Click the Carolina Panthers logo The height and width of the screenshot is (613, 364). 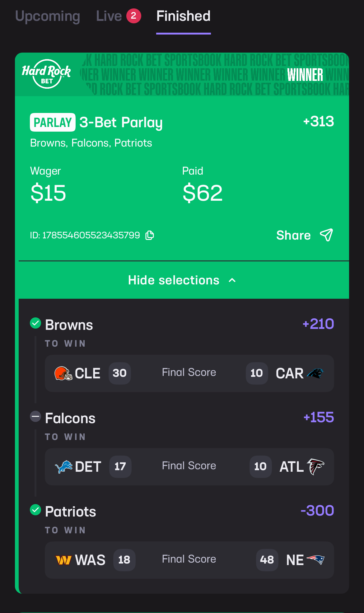[315, 373]
